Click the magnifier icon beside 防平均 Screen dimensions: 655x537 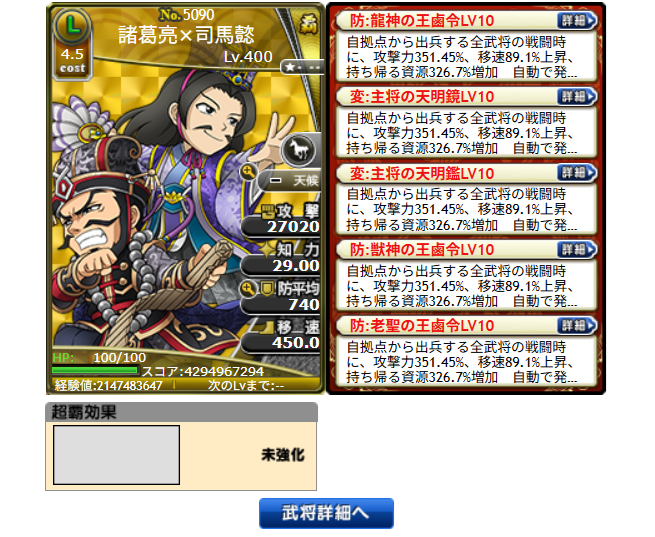tap(248, 289)
